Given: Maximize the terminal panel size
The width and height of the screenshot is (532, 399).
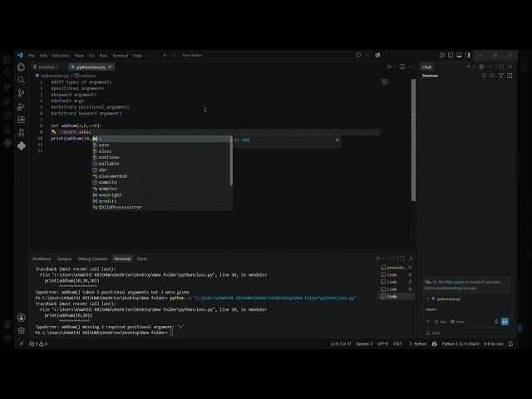Looking at the screenshot, I should (x=402, y=259).
